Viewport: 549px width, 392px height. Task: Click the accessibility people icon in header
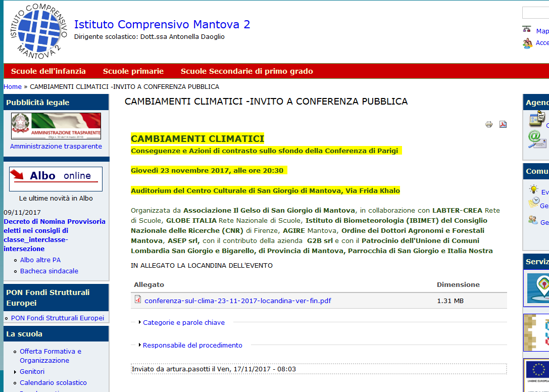[527, 43]
